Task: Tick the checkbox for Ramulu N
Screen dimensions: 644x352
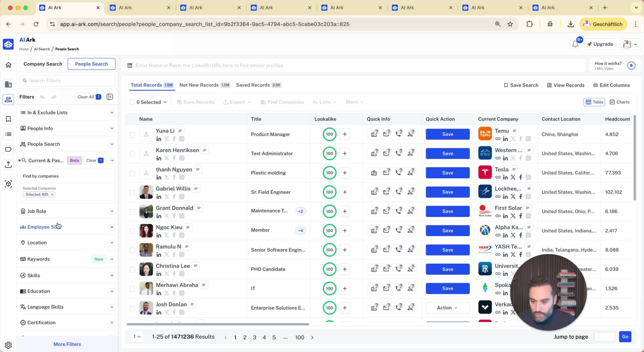Action: pyautogui.click(x=132, y=250)
